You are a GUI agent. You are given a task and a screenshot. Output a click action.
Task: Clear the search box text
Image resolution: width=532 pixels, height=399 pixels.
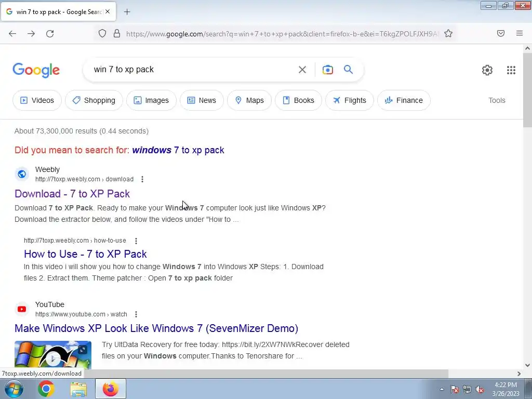point(302,70)
